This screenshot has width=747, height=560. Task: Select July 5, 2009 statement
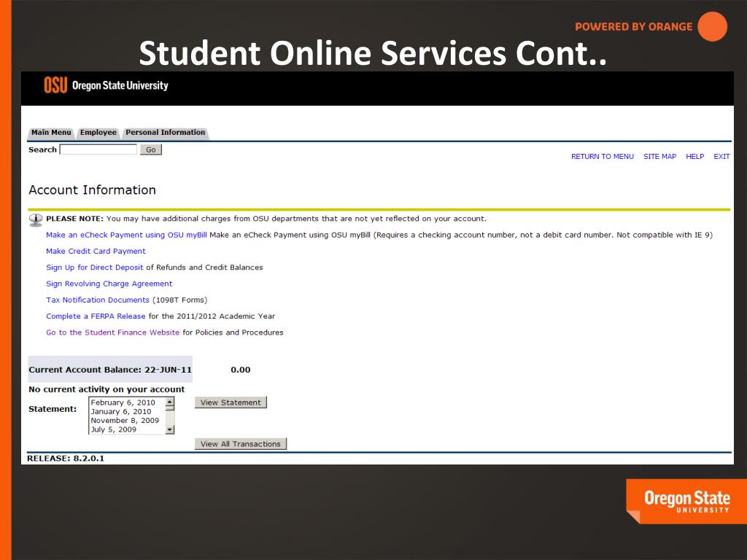click(114, 429)
